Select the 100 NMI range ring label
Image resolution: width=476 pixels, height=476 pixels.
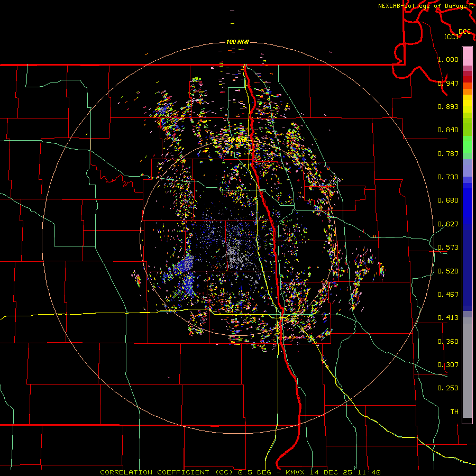click(237, 42)
